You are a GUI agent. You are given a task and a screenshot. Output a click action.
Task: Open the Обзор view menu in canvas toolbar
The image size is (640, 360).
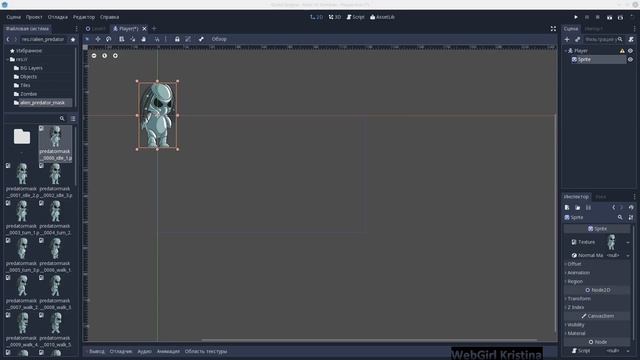point(219,39)
